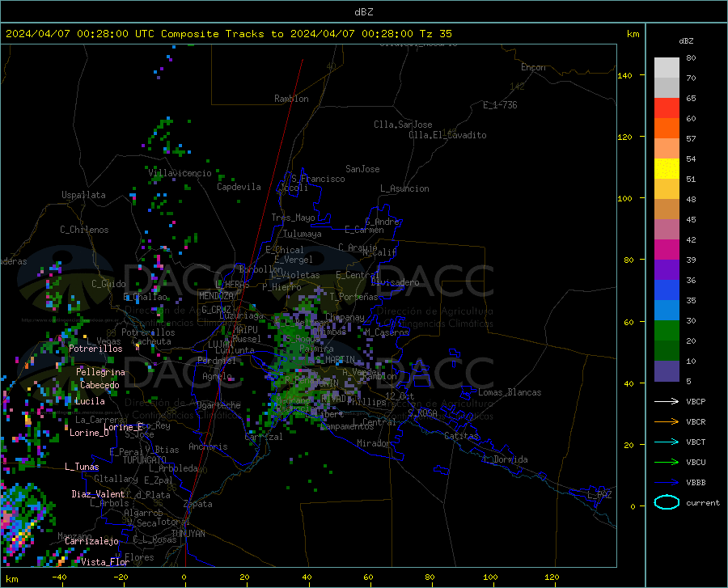Select the 5 dBZ dark violet swatch
The width and height of the screenshot is (728, 588).
(x=667, y=371)
